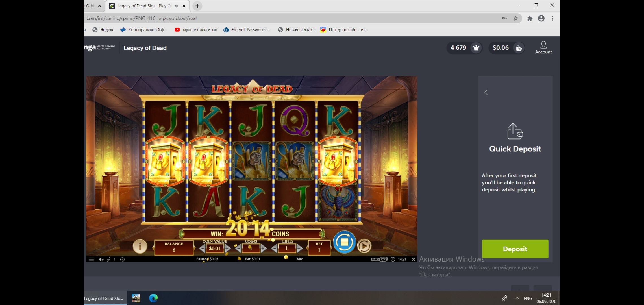Click the BET 1 display
Screen dimensions: 644x305
pyautogui.click(x=319, y=247)
